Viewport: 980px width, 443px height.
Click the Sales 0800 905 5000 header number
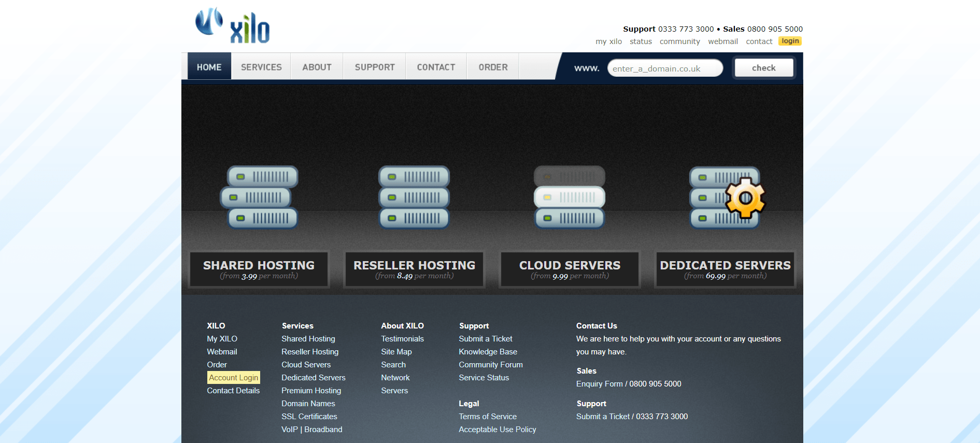click(x=763, y=29)
